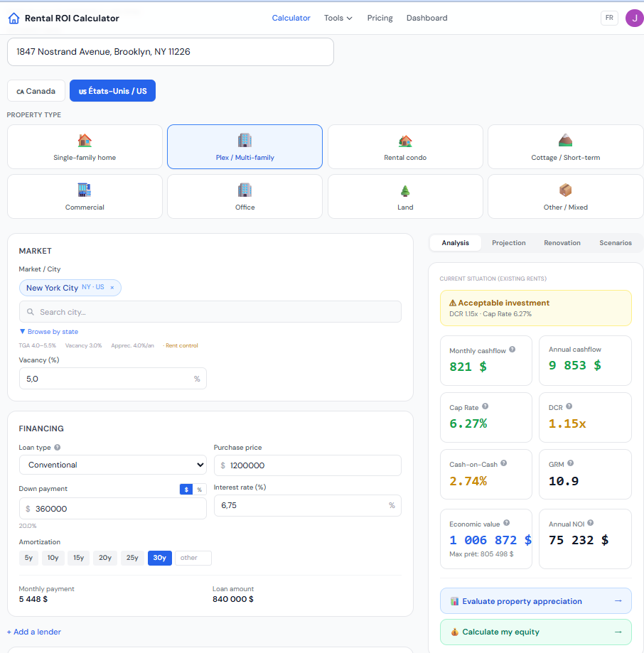Screen dimensions: 644x653
Task: Choose Cottage / Short-term property type
Action: [566, 146]
